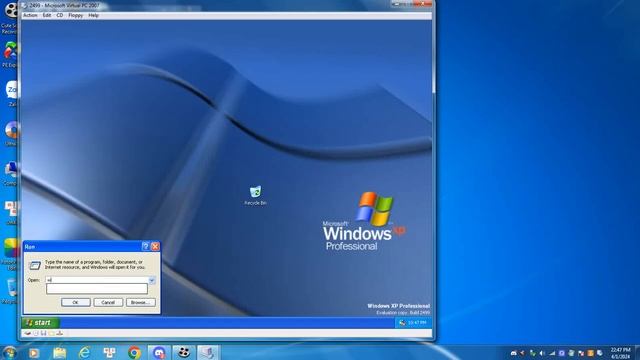The height and width of the screenshot is (360, 640).
Task: Click the network signal tray icon
Action: tap(552, 353)
